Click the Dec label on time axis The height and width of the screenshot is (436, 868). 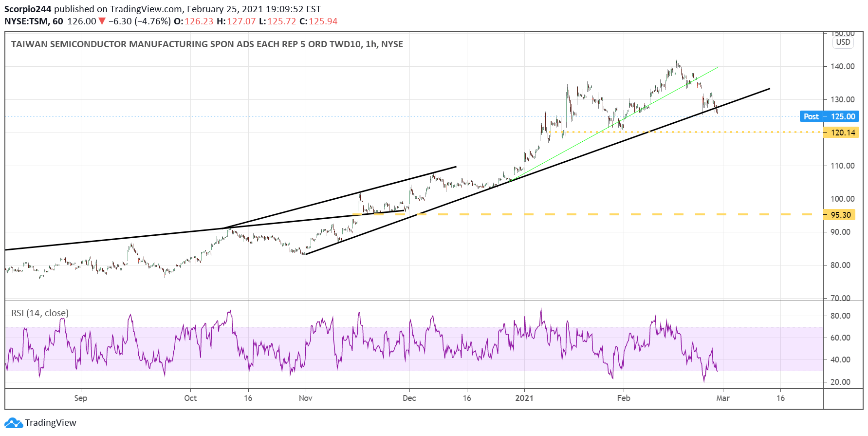409,398
